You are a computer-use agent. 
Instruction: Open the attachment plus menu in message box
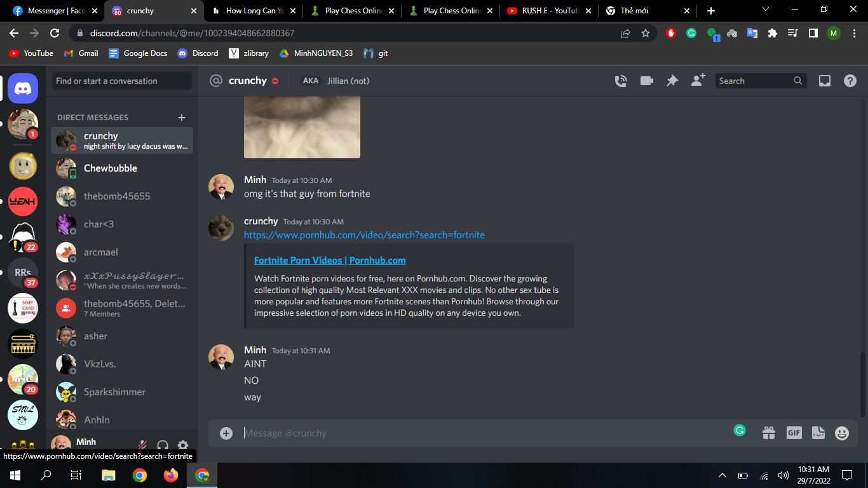[x=226, y=433]
